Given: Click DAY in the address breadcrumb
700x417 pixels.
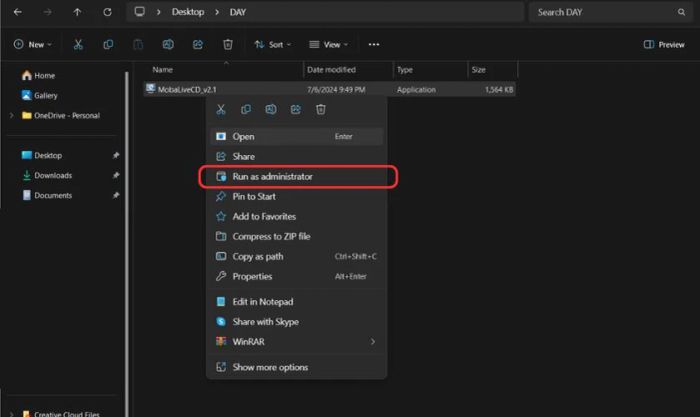Looking at the screenshot, I should [238, 12].
